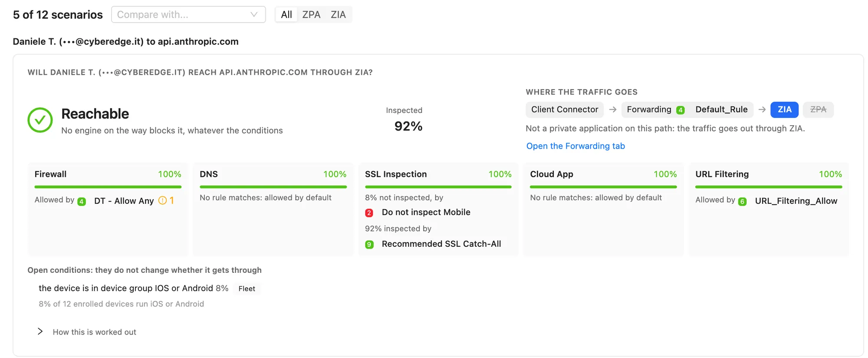Switch to the ZIA filter tab
Viewport: 868px width, 358px height.
[x=338, y=14]
